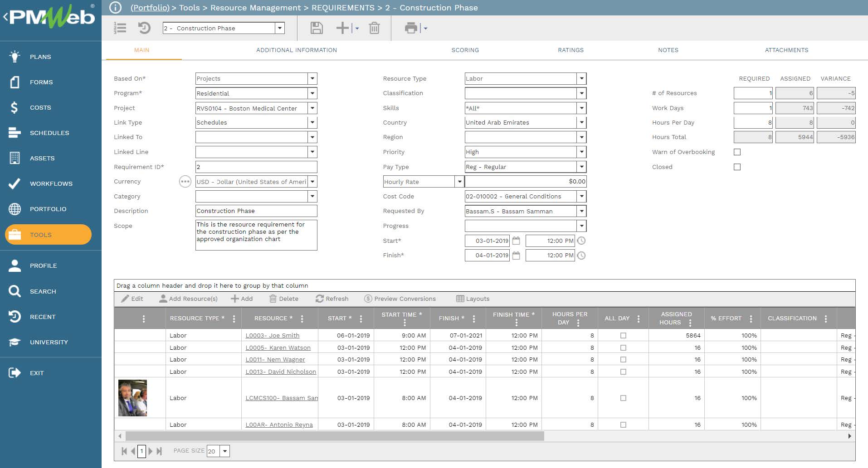The height and width of the screenshot is (468, 868).
Task: Click the history icon in toolbar
Action: click(144, 28)
